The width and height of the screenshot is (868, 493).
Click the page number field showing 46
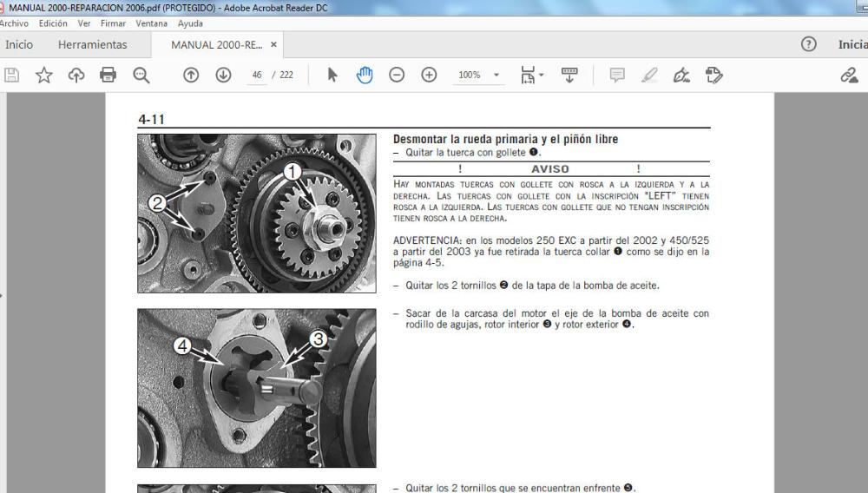256,75
